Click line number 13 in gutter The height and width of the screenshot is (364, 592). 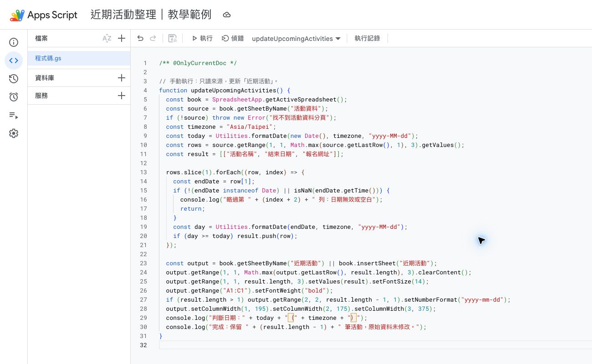click(144, 172)
